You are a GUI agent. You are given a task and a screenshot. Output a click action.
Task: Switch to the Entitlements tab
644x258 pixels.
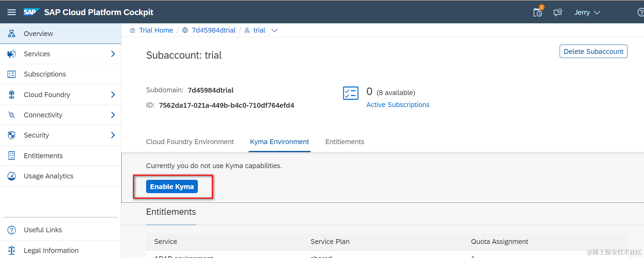tap(345, 142)
